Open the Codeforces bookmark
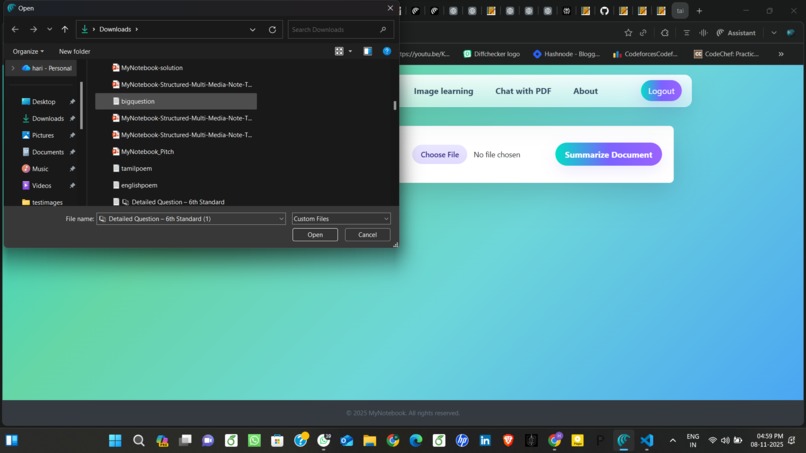 (645, 54)
